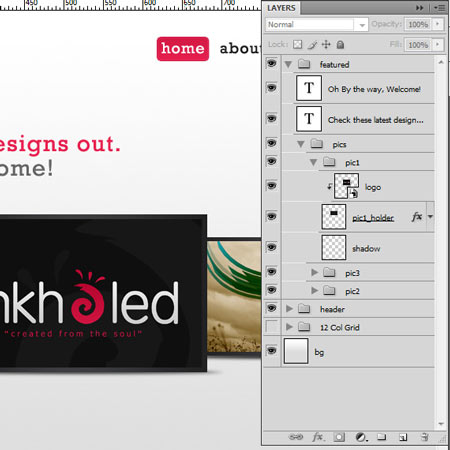Image resolution: width=450 pixels, height=450 pixels.
Task: Expand the pic3 group
Action: [x=314, y=273]
